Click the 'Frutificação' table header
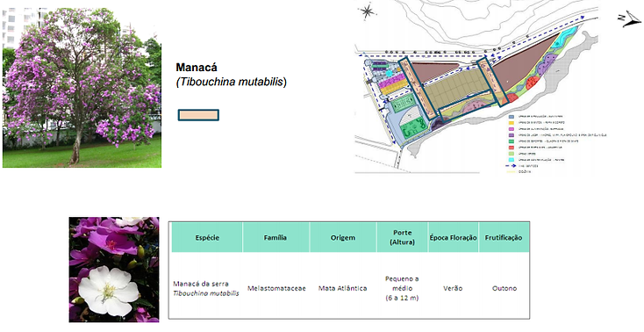 504,238
